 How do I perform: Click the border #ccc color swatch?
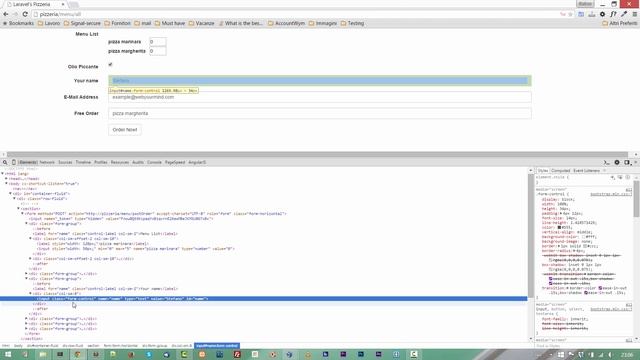pyautogui.click(x=584, y=246)
